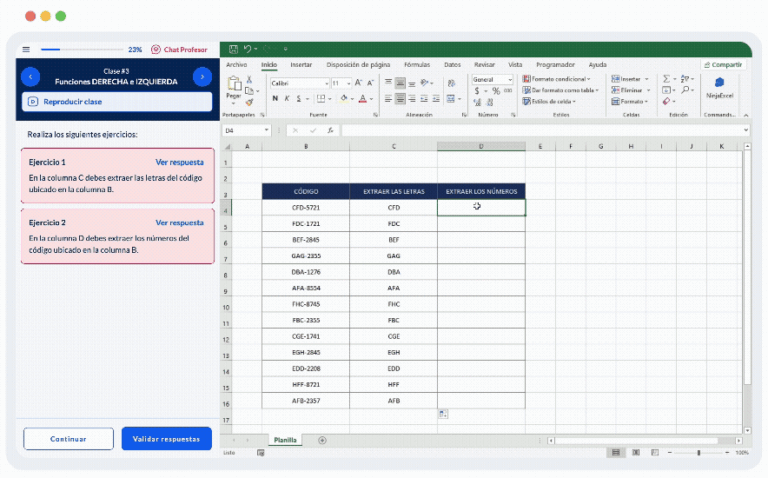The width and height of the screenshot is (768, 478).
Task: Toggle align bottom vertical alignment
Action: click(x=412, y=82)
